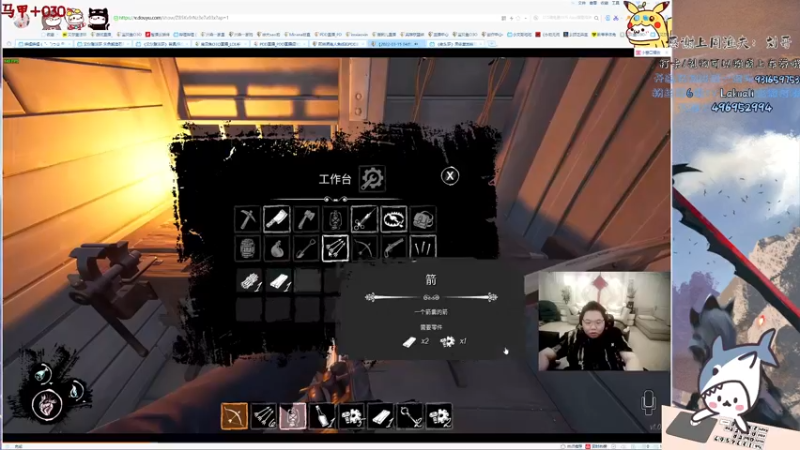Click the first empty workbench inventory slot
The height and width of the screenshot is (450, 800).
click(x=307, y=281)
